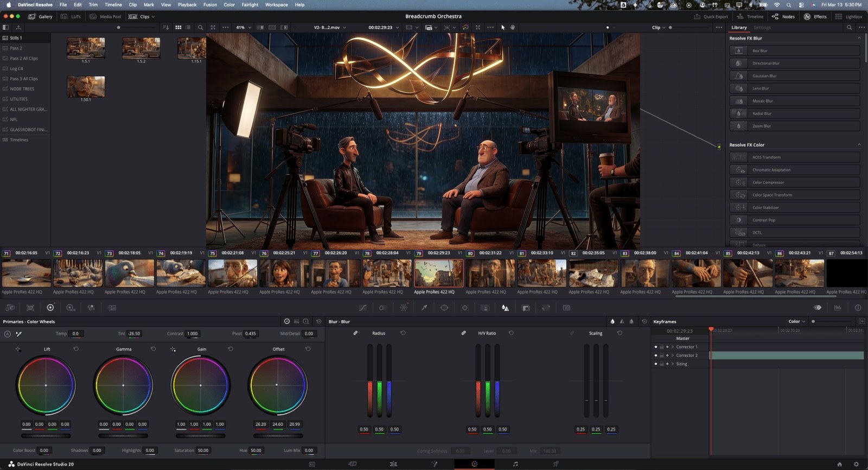868x470 pixels.
Task: Select the hand pan tool in viewer
Action: point(513,27)
